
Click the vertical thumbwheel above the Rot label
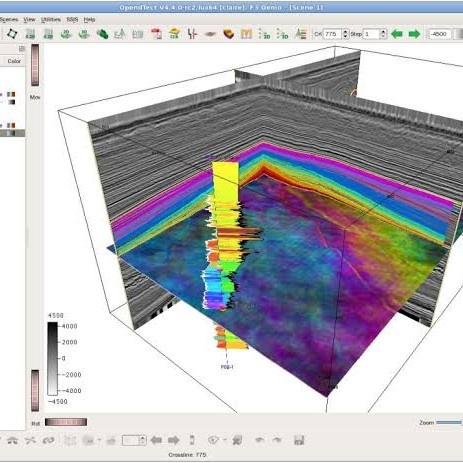pos(35,390)
